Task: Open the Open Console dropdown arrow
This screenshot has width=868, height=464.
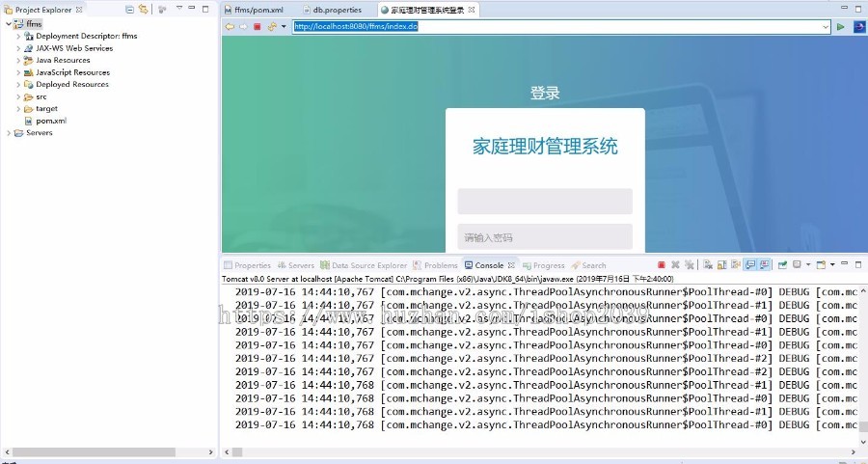Action: point(832,264)
